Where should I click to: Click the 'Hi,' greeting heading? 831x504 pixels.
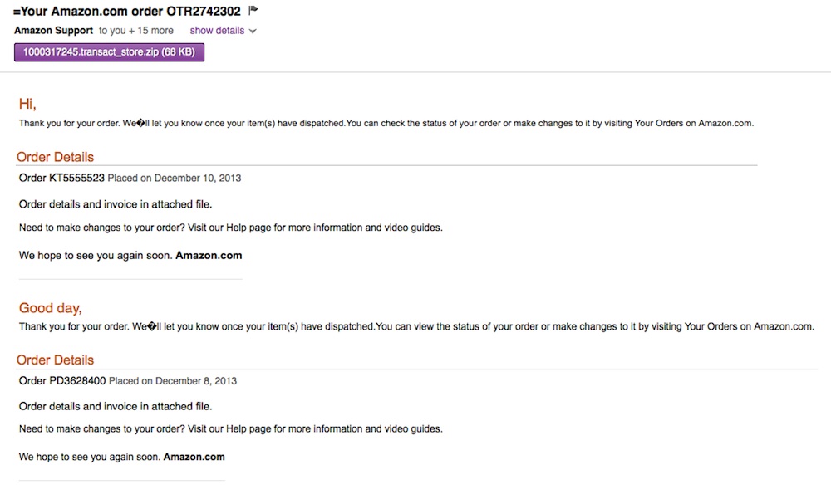coord(27,104)
